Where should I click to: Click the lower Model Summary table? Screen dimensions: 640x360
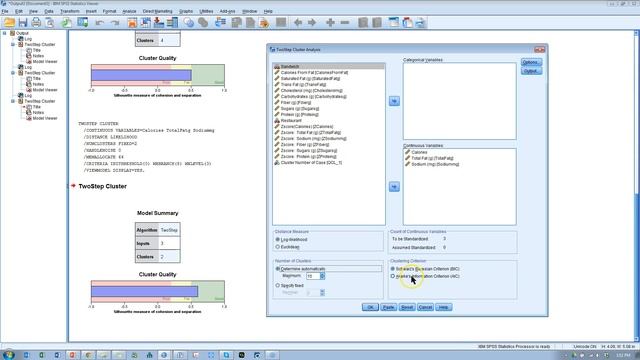point(158,243)
